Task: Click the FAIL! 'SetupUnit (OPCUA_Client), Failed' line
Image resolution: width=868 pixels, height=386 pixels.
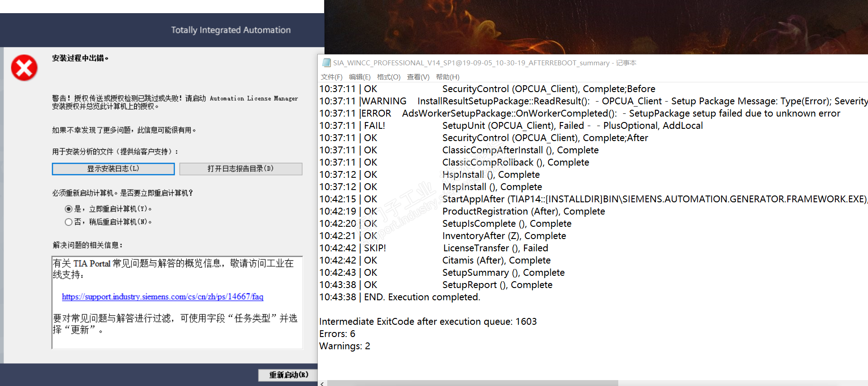Action: 511,126
